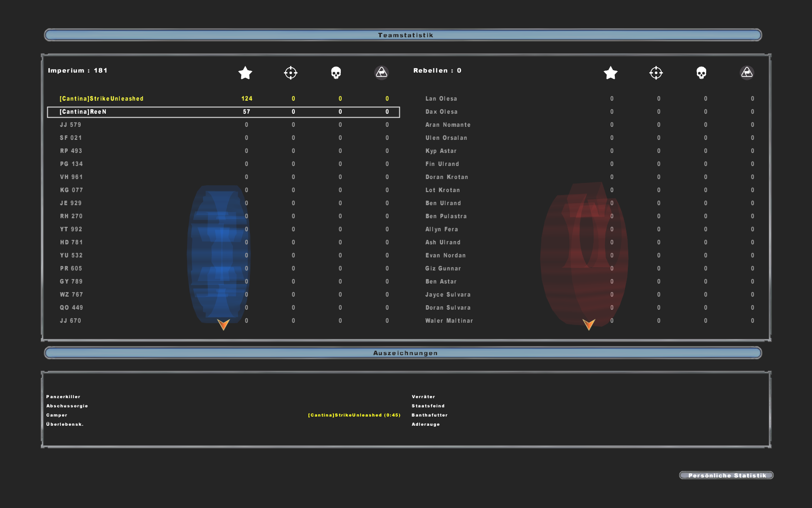Select Imperium player HD 781
This screenshot has width=812, height=508.
click(x=72, y=242)
